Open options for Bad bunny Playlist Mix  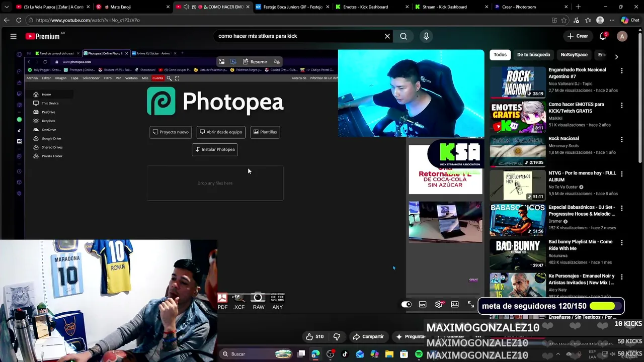[622, 243]
